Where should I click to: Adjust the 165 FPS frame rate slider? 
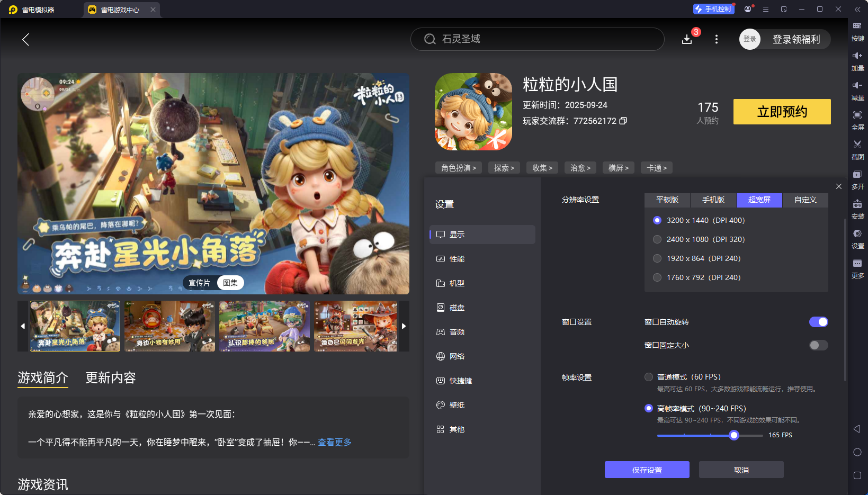coord(734,435)
